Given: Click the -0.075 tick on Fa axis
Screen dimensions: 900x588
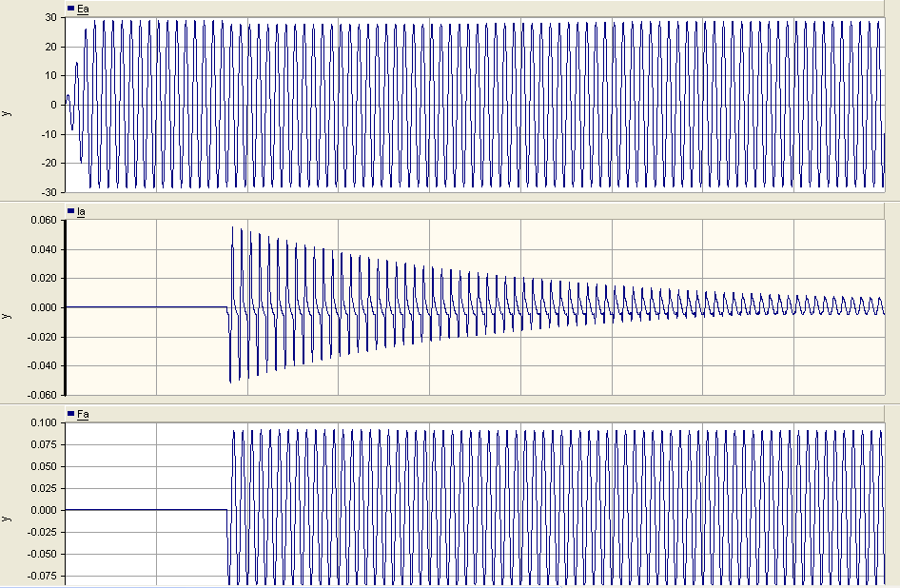Looking at the screenshot, I should click(x=42, y=576).
